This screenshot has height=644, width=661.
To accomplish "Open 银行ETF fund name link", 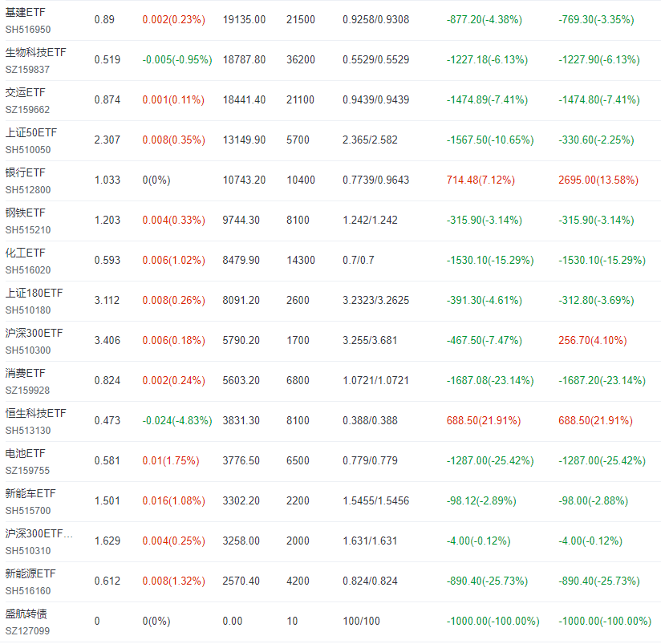I will pos(26,172).
